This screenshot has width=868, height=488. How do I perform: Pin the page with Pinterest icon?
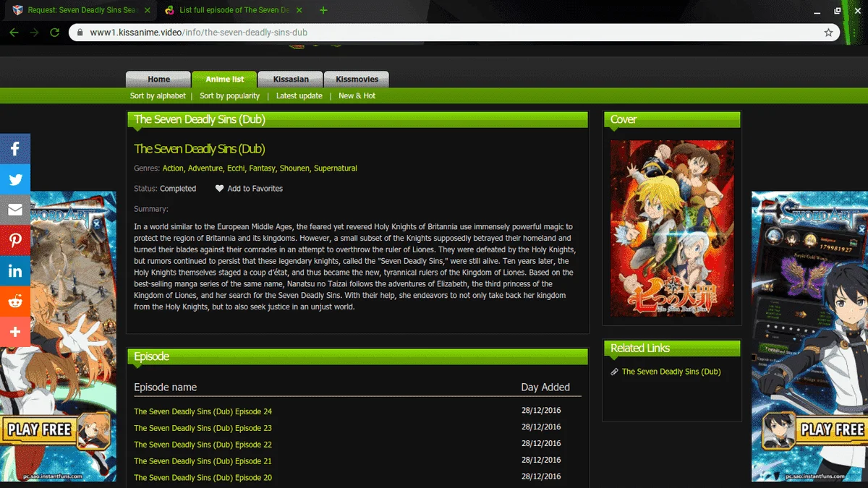(x=15, y=241)
